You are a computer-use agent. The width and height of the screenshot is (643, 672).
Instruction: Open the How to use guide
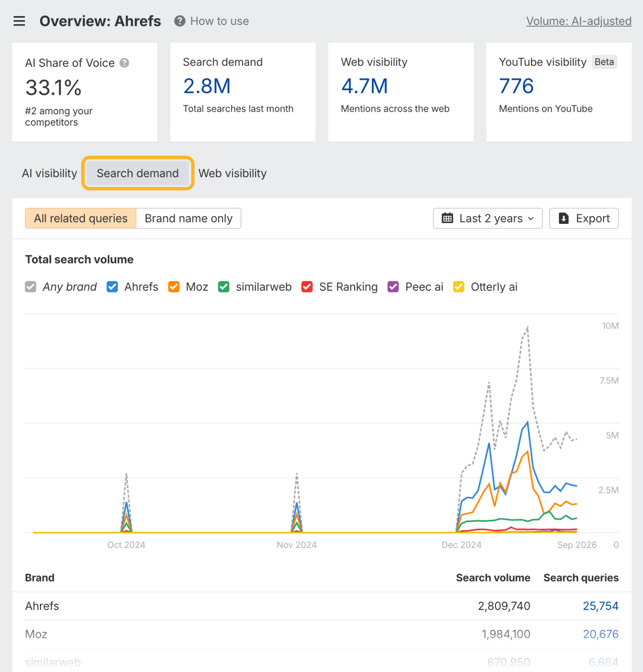pyautogui.click(x=220, y=21)
